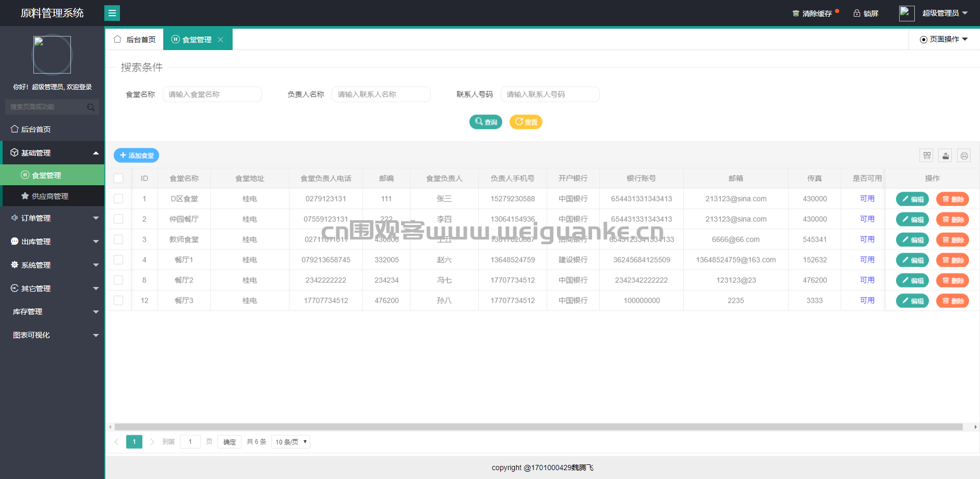The height and width of the screenshot is (479, 980).
Task: Click the lock screen icon
Action: 857,13
